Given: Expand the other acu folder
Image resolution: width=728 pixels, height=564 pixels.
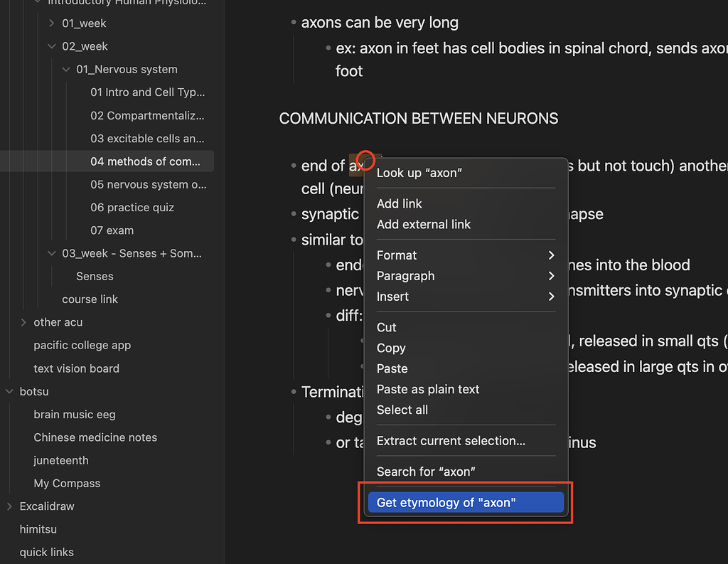Looking at the screenshot, I should pyautogui.click(x=23, y=322).
